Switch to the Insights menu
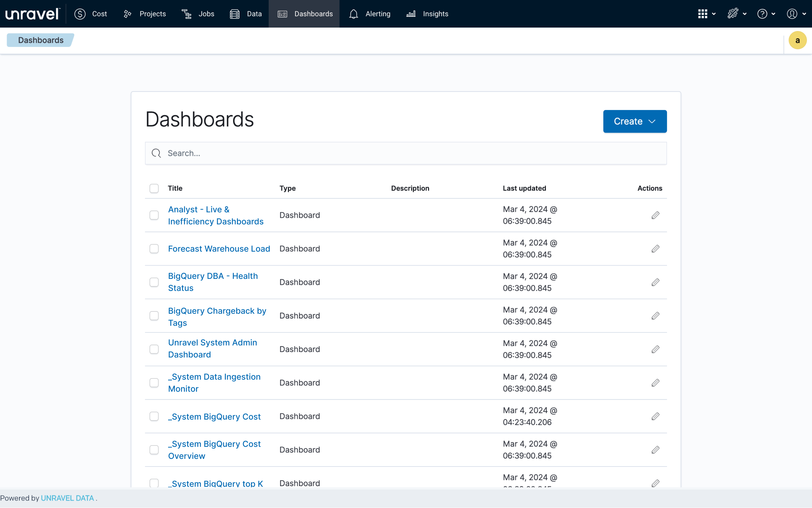This screenshot has width=812, height=508. coord(427,14)
